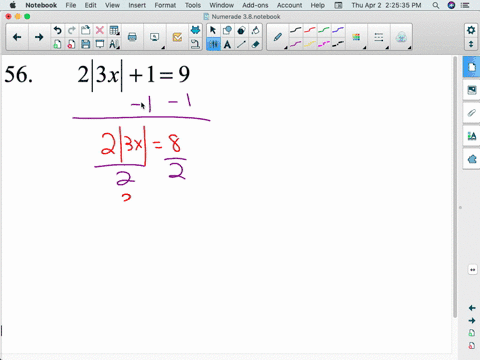Open the Add-ons menu
480x360 pixels.
255,5
